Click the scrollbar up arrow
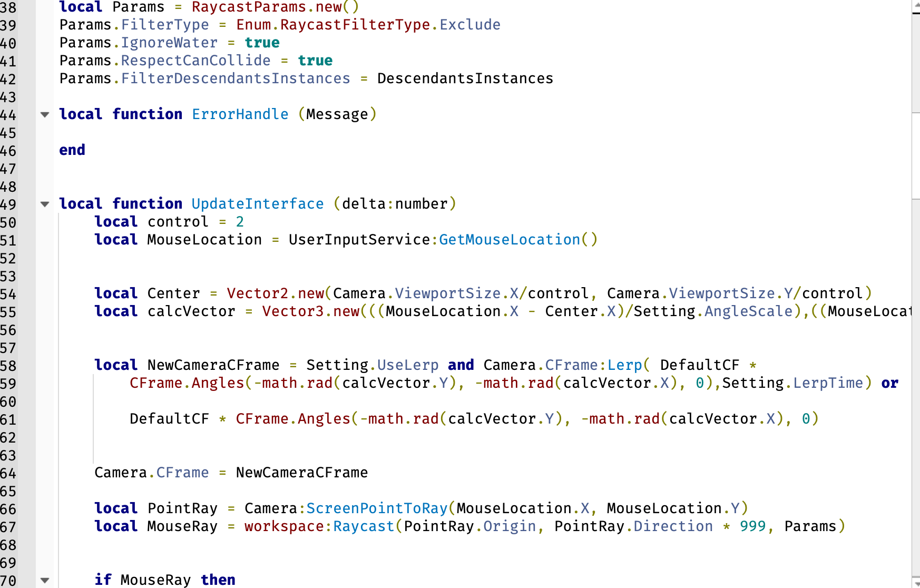 click(x=915, y=5)
